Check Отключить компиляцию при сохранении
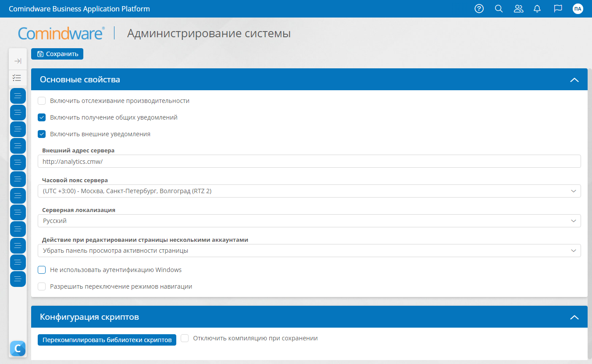592x364 pixels. point(185,338)
